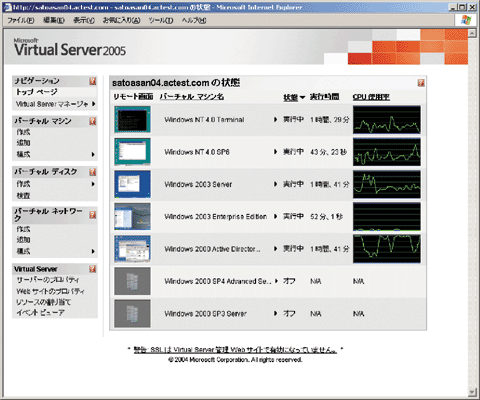This screenshot has width=480, height=400.
Task: Open the 表示(V) menu
Action: [x=84, y=21]
